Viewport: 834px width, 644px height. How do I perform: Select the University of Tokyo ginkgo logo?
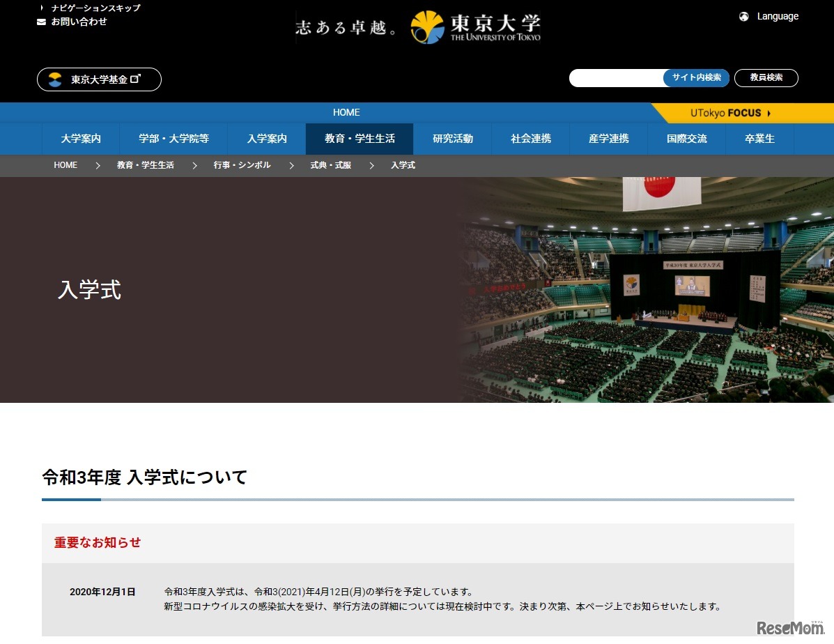coord(426,26)
